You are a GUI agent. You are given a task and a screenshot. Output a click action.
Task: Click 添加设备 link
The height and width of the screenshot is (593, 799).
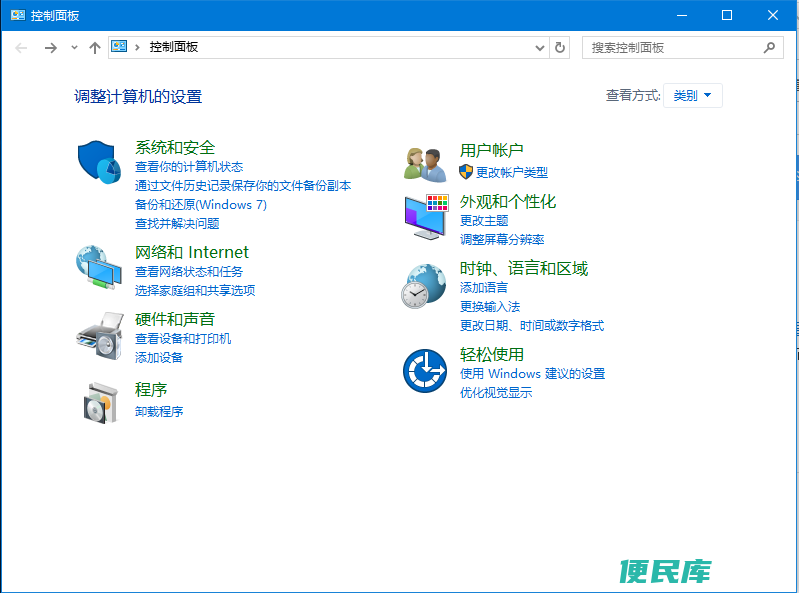158,357
